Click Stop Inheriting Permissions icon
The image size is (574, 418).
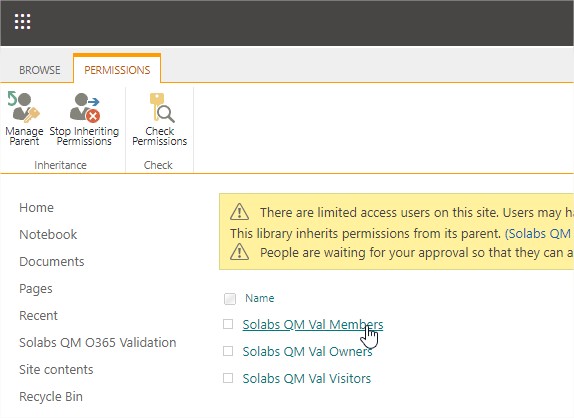tap(84, 107)
